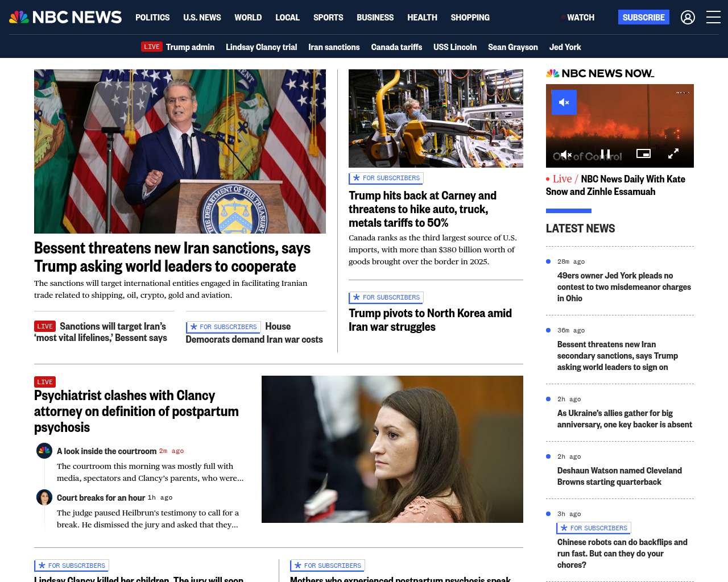Click For Subscribers badge above Chinese robots story

click(594, 528)
